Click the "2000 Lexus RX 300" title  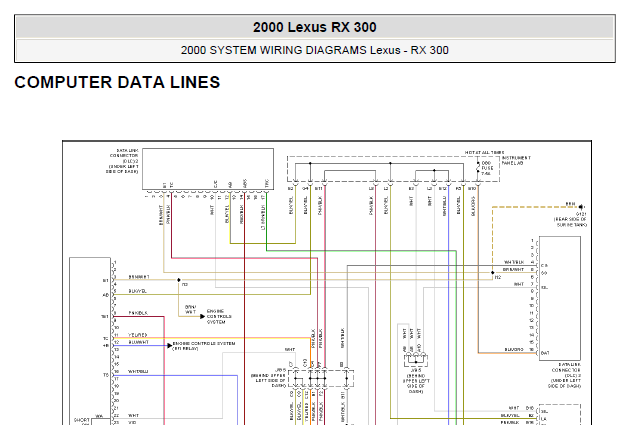point(314,27)
